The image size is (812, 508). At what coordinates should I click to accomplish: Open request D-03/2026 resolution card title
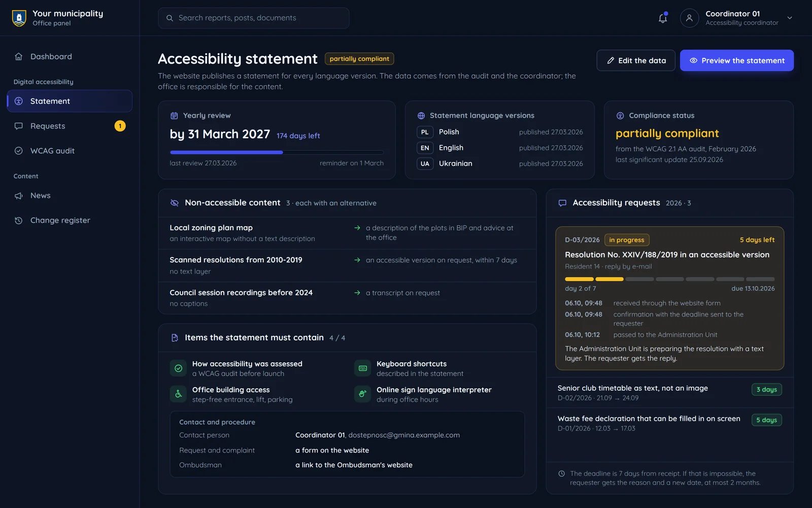[x=667, y=255]
